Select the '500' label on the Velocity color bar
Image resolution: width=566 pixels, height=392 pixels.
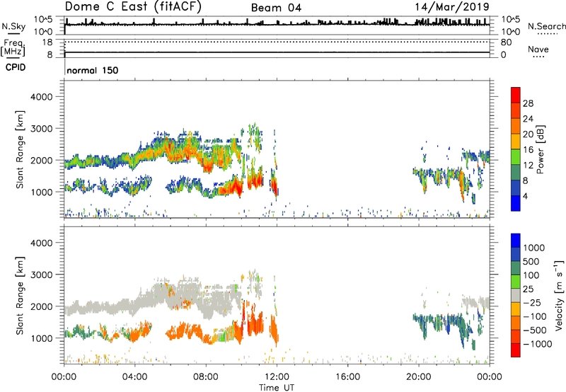coord(531,261)
